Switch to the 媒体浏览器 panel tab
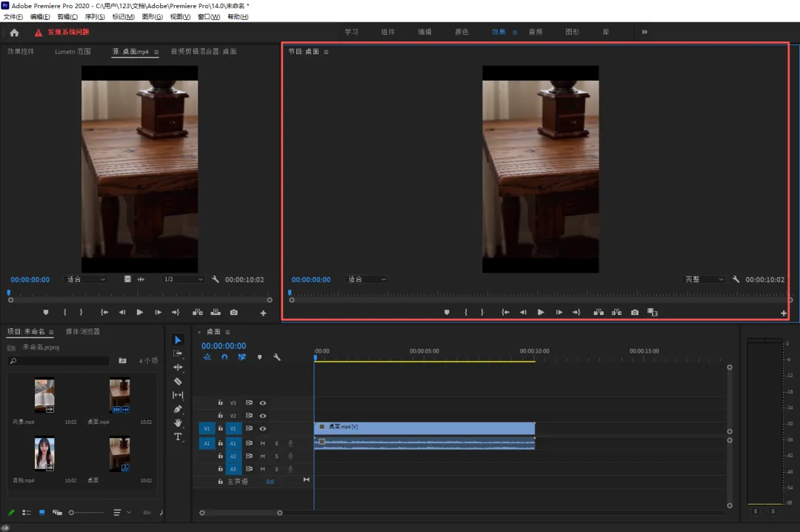 tap(82, 331)
